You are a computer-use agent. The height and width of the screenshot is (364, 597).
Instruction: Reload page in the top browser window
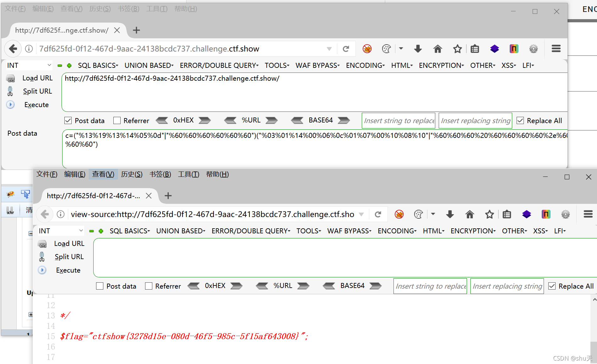[x=346, y=49]
